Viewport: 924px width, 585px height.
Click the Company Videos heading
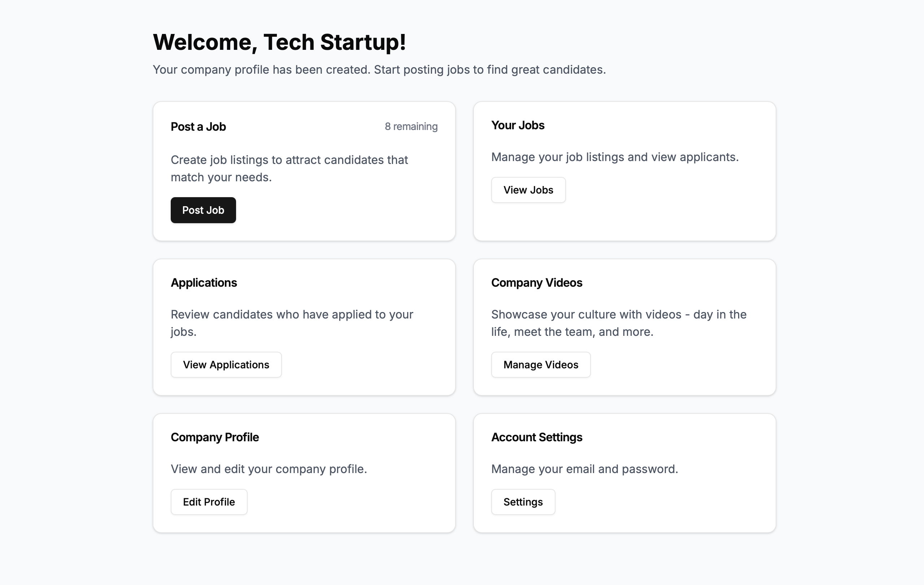536,282
